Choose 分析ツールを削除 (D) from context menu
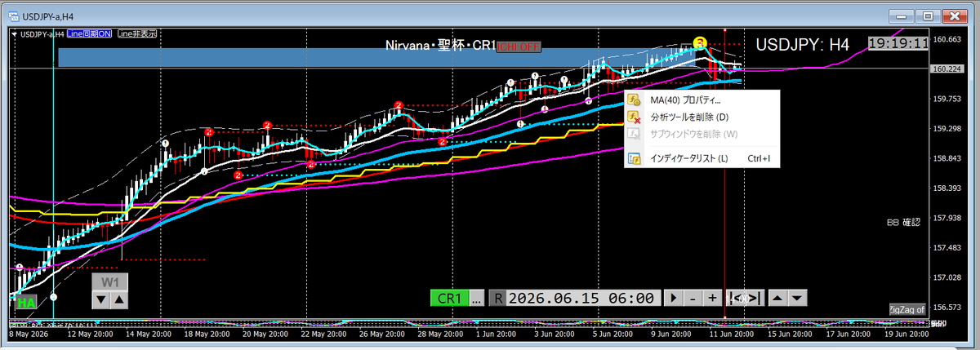Image resolution: width=980 pixels, height=350 pixels. (702, 117)
